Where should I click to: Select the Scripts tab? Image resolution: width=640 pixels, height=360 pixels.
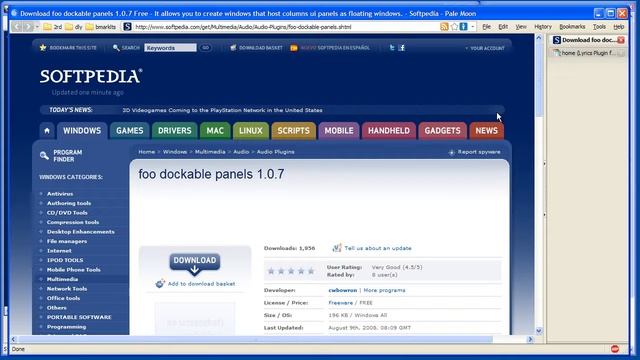coord(293,131)
